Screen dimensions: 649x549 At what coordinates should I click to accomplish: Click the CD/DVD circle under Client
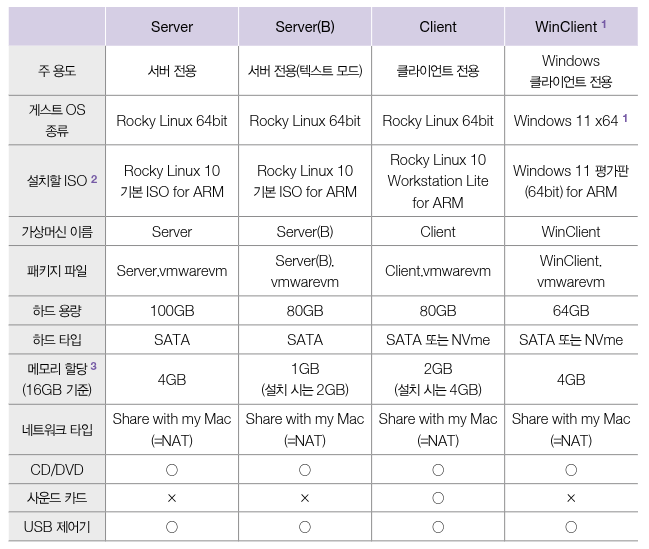coord(438,470)
